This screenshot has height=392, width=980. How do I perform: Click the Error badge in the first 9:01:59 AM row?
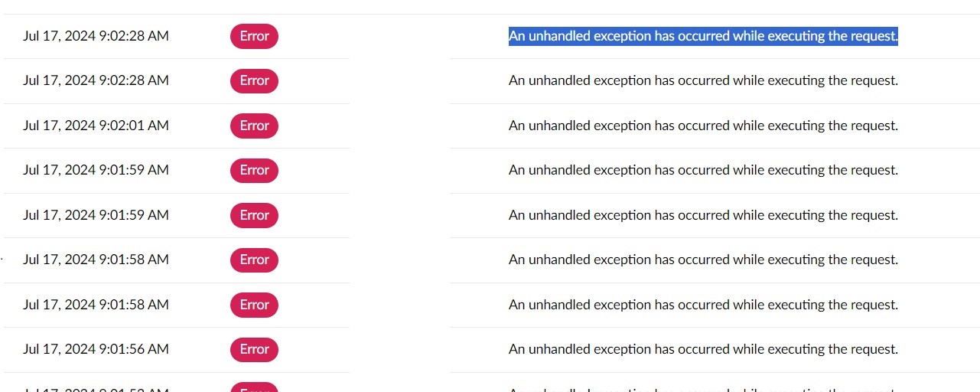(254, 170)
